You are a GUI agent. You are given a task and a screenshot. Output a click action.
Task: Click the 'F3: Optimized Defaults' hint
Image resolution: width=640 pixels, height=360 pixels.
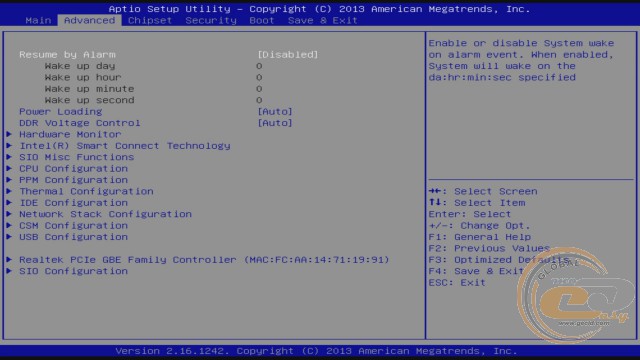[x=499, y=260]
